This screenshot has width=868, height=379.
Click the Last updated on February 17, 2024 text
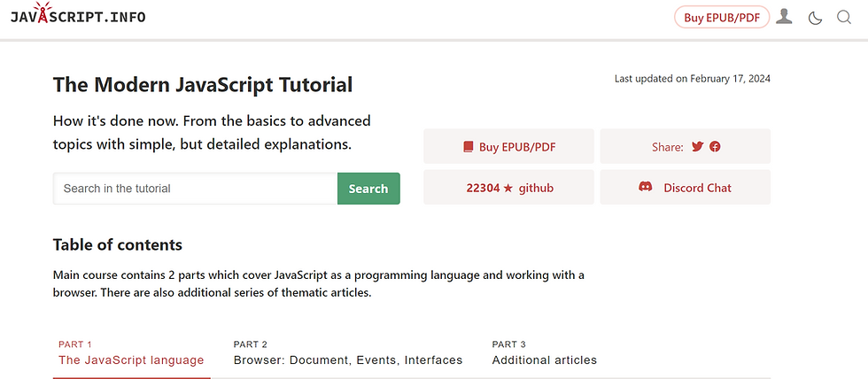click(692, 79)
